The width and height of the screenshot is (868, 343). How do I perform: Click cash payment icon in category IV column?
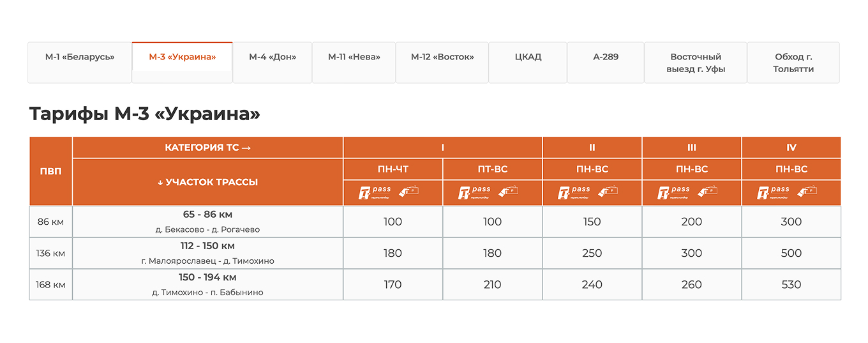pyautogui.click(x=807, y=191)
